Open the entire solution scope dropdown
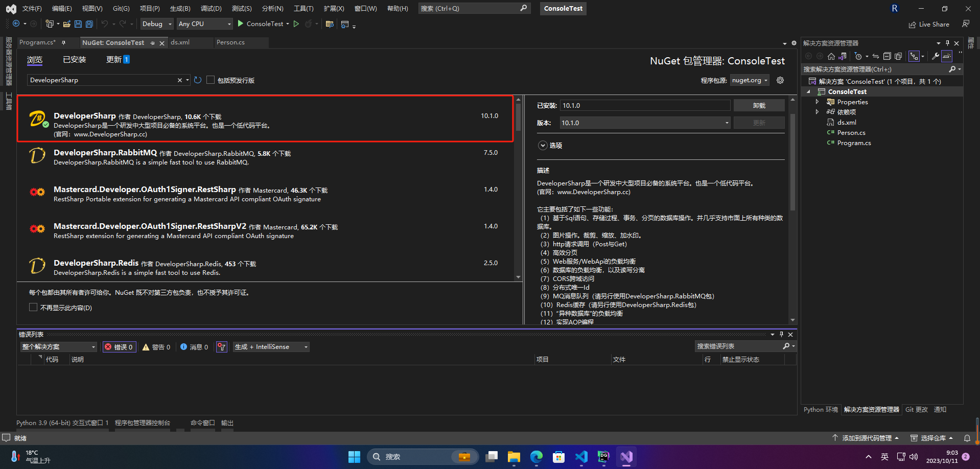The image size is (980, 469). click(x=59, y=347)
